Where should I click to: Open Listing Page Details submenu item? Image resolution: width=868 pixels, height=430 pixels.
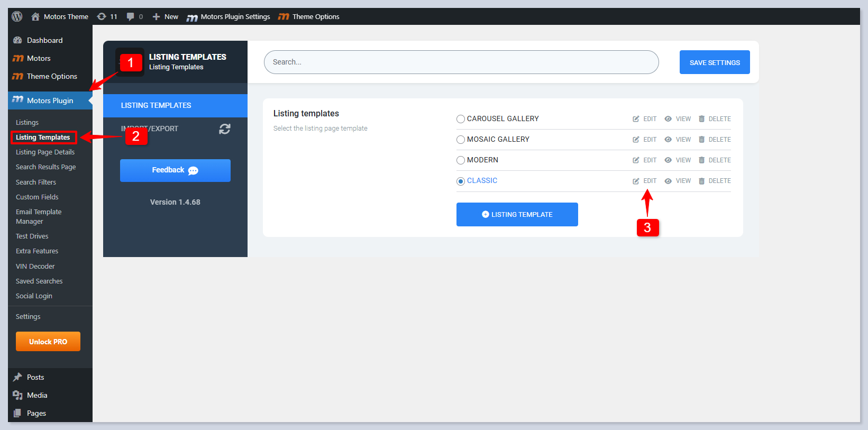tap(45, 152)
